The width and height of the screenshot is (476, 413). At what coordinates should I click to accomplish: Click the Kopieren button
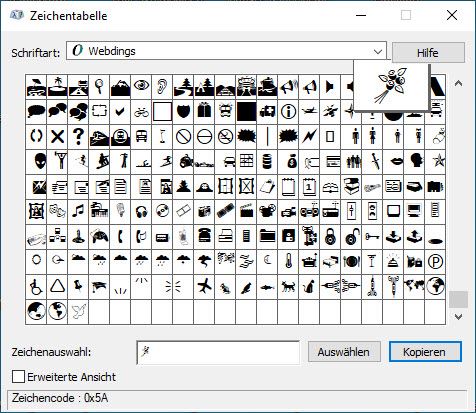(x=425, y=352)
